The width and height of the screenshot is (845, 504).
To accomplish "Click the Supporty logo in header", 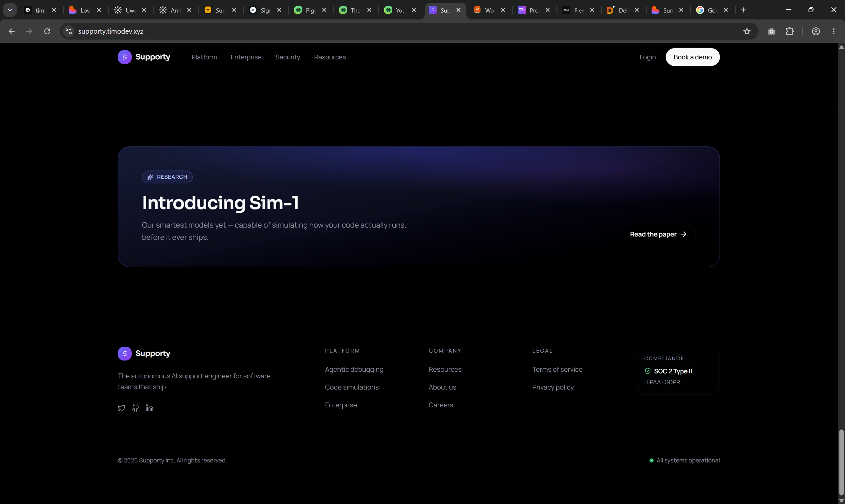I will pos(144,57).
